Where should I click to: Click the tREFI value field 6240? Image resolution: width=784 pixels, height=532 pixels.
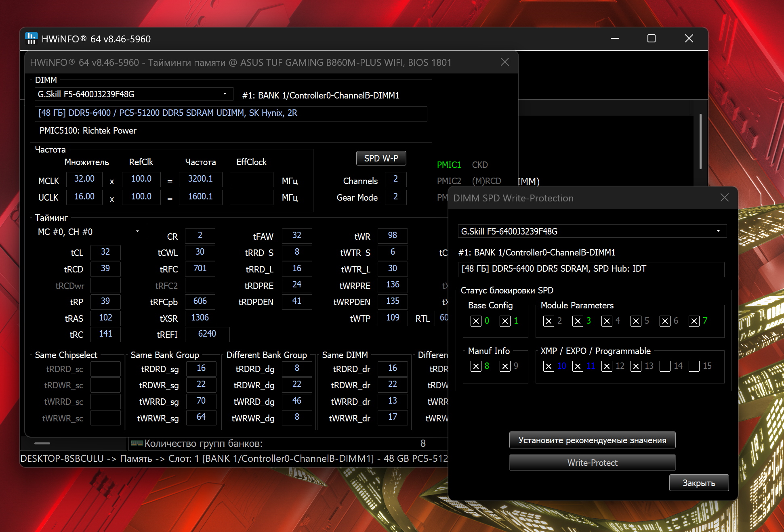click(x=207, y=334)
